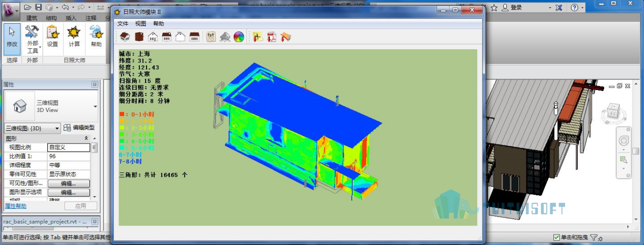Image resolution: width=644 pixels, height=245 pixels.
Task: Click the PDF export icon in module toolbar
Action: coord(272,36)
